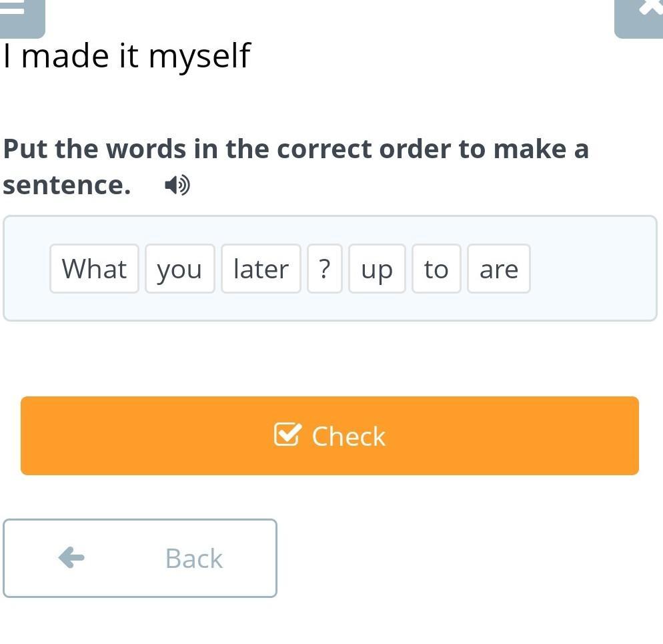Click empty space left of the "What" tile
Image resolution: width=663 pixels, height=644 pixels.
tap(27, 269)
